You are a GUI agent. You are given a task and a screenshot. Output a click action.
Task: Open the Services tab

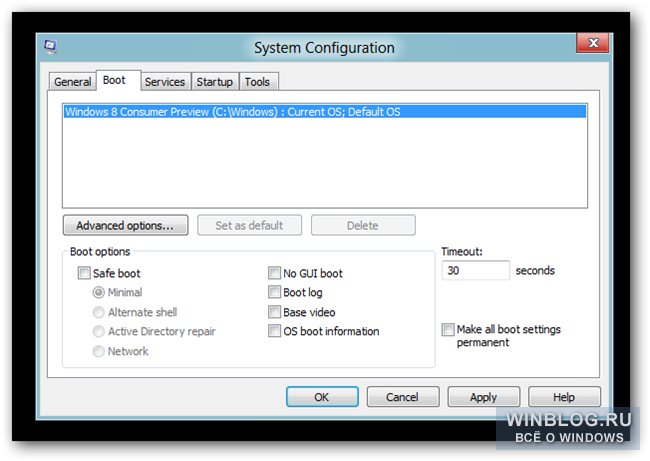pos(165,82)
